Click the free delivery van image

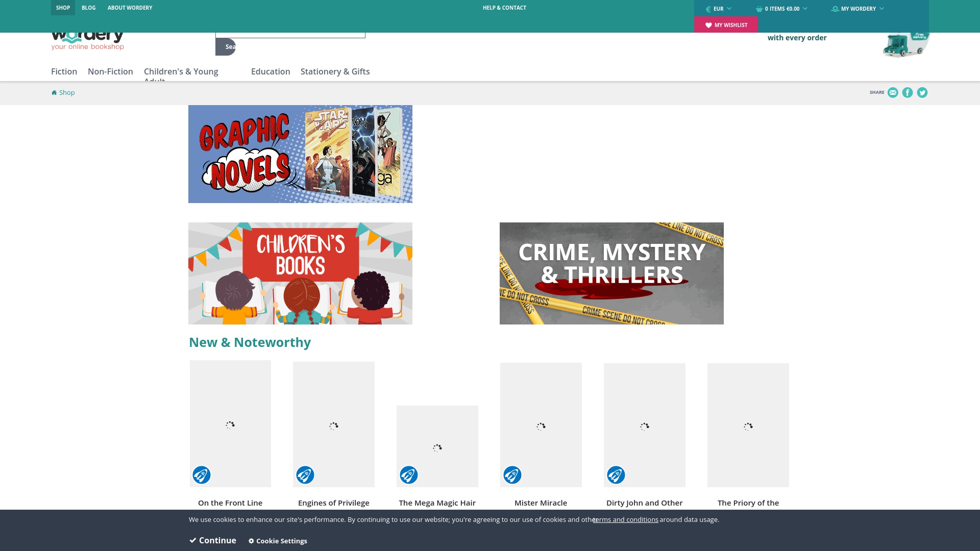coord(906,45)
